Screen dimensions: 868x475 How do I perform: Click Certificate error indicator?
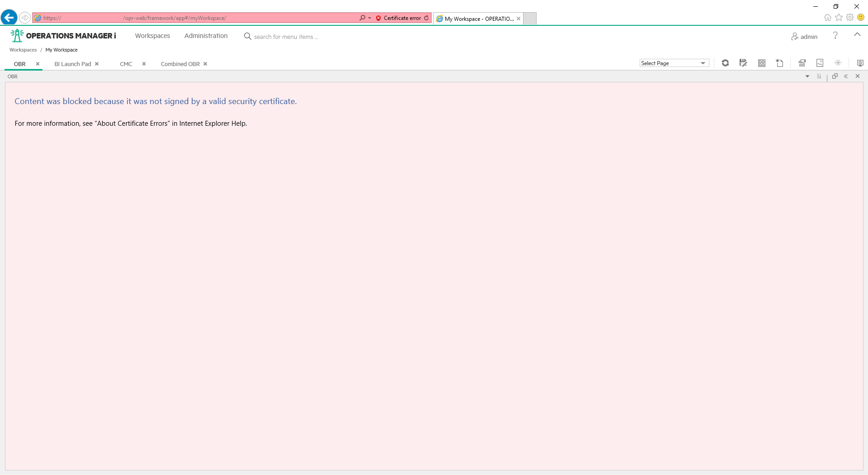coord(399,18)
